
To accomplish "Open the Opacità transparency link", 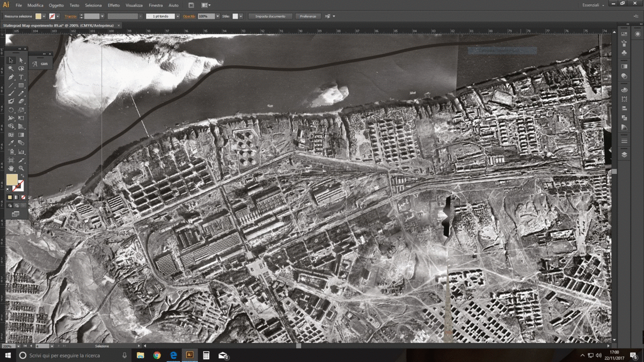I will coord(189,17).
